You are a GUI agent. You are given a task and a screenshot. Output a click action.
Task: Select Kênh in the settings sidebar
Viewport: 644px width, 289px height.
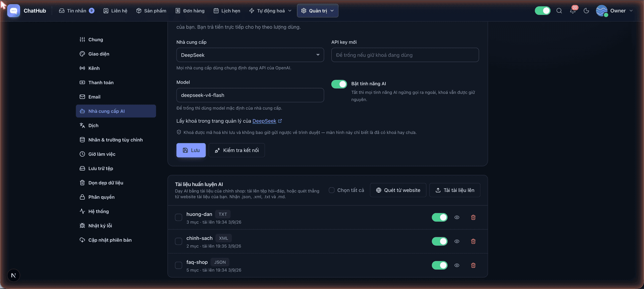point(116,68)
